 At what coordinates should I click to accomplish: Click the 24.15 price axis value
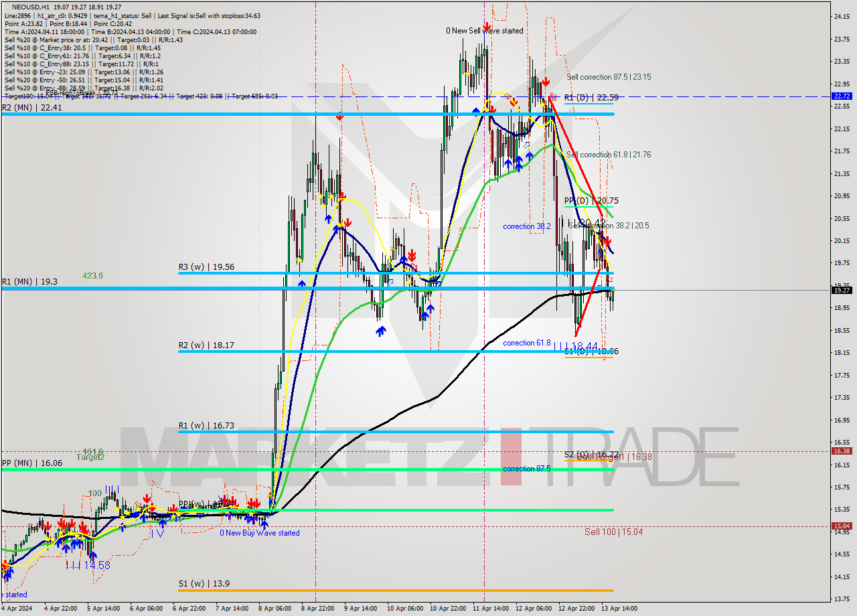(x=842, y=16)
